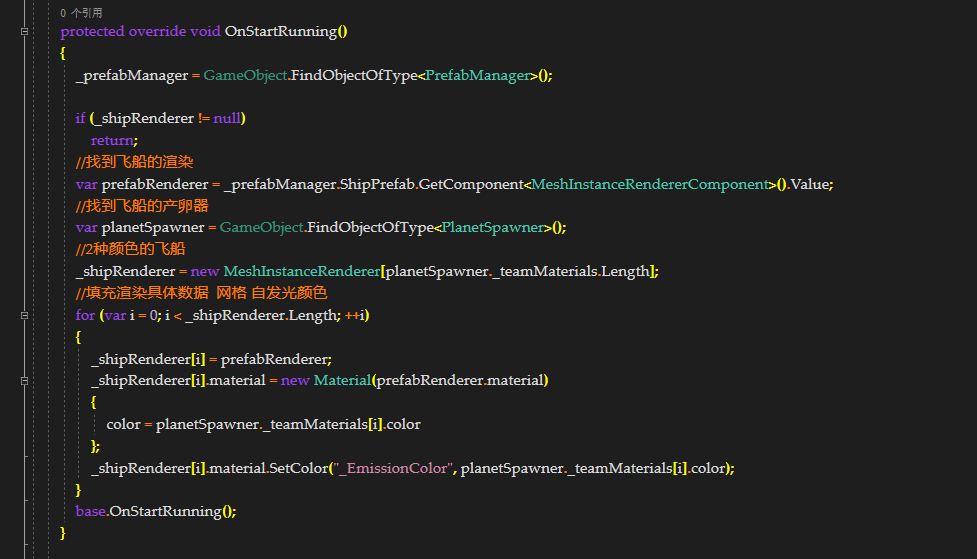977x559 pixels.
Task: Click PrefabManager type in FindObjectOfType
Action: [x=478, y=75]
